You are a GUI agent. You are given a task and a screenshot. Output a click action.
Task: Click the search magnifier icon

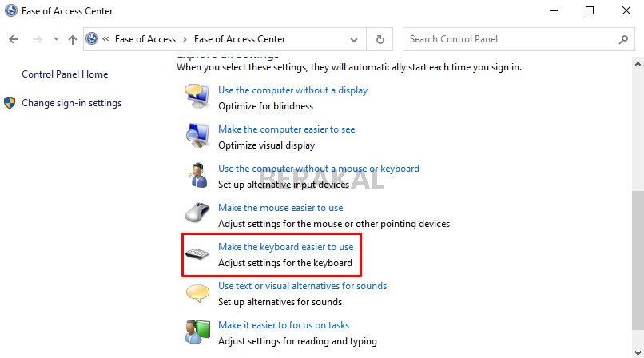[x=623, y=39]
